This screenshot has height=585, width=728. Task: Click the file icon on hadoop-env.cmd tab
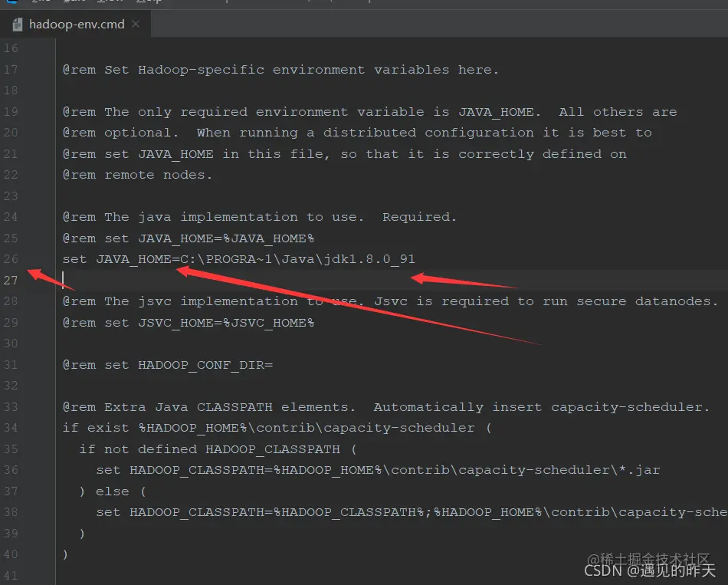(x=17, y=25)
